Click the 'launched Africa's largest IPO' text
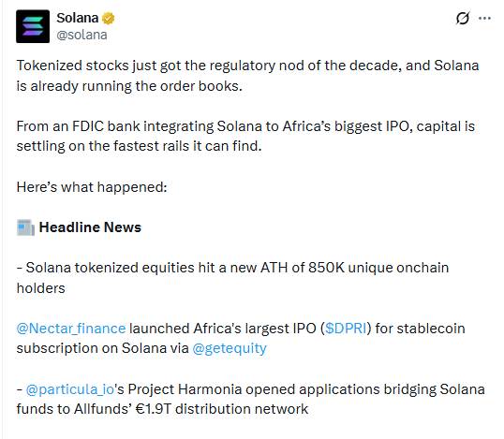 click(222, 329)
